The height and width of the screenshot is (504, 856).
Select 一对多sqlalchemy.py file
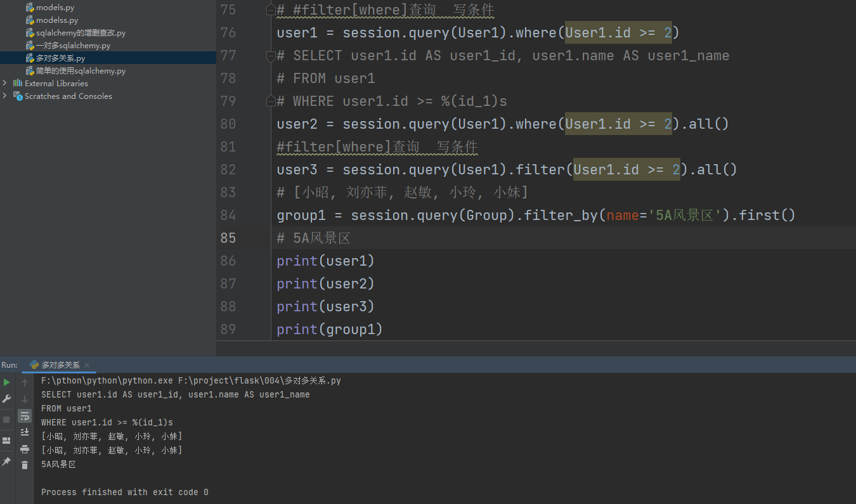coord(73,46)
